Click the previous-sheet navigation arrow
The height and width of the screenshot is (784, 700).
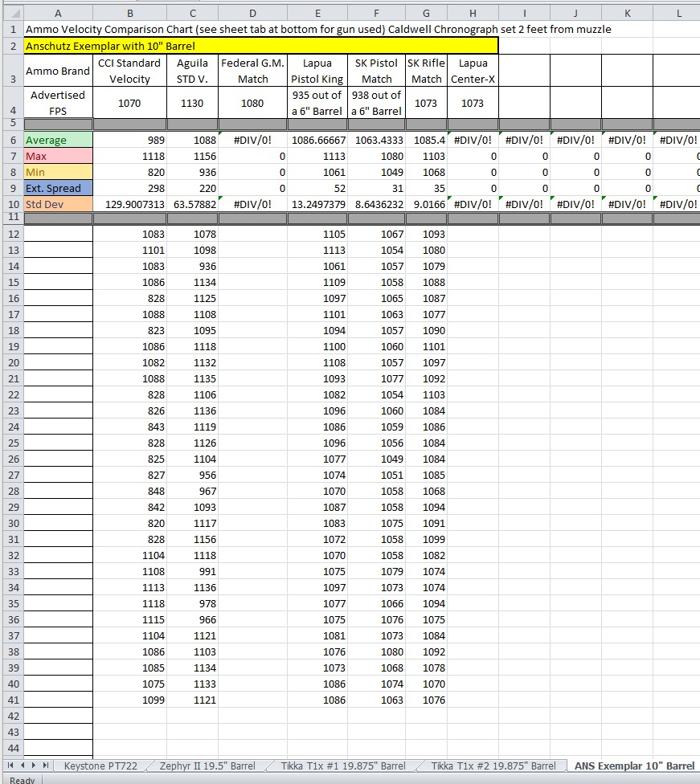tap(22, 766)
